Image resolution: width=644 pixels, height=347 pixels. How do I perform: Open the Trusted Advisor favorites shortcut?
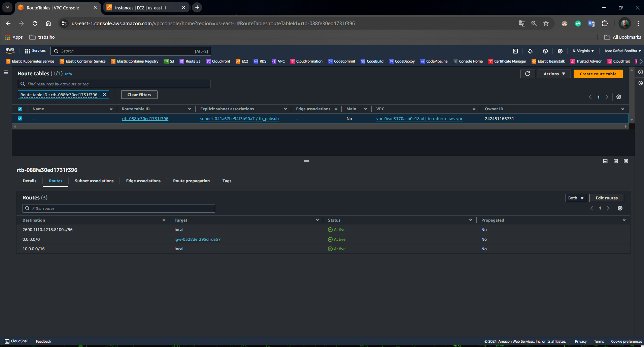(586, 62)
